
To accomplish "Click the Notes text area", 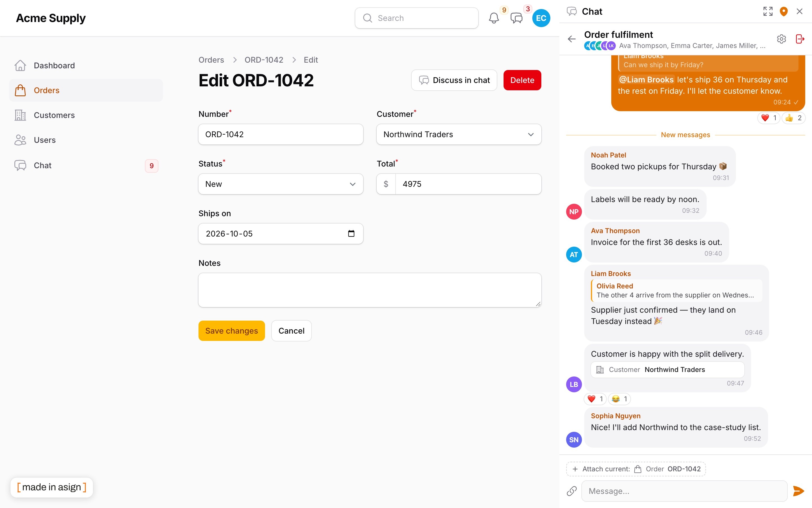I will [x=369, y=290].
